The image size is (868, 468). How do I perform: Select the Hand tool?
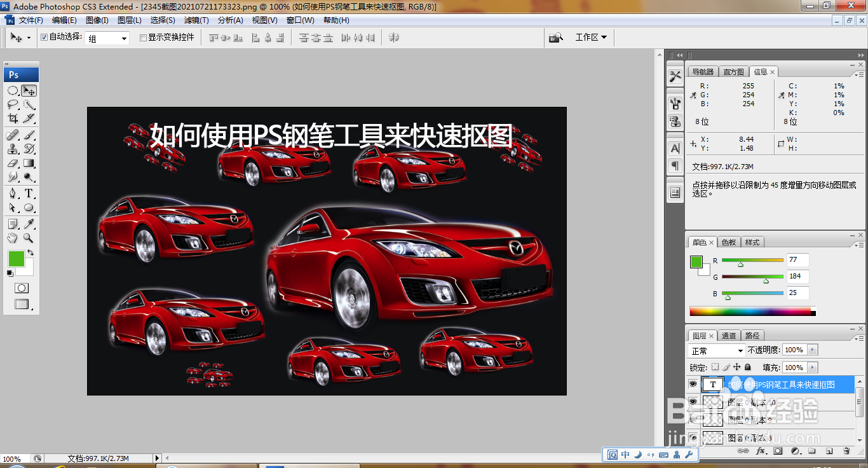(x=13, y=238)
